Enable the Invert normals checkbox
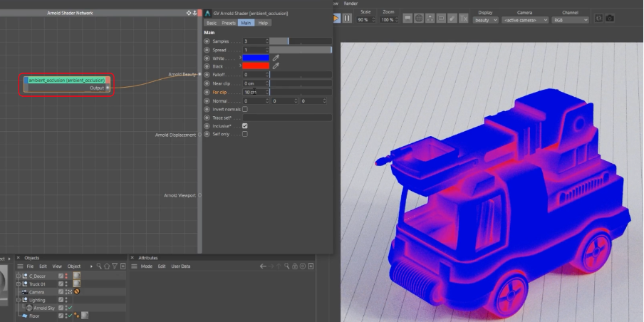This screenshot has height=322, width=644. [245, 109]
